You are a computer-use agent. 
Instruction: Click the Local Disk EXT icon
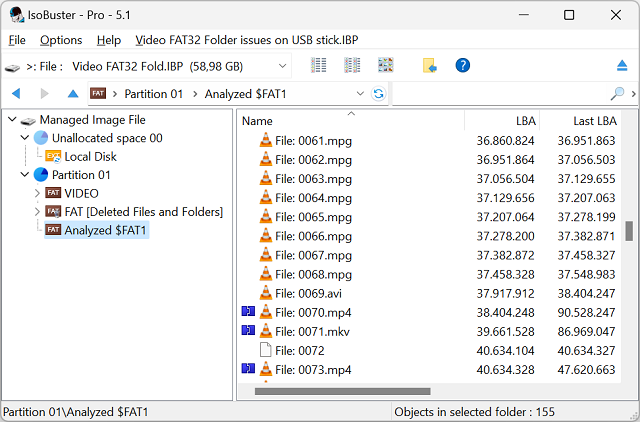(53, 156)
